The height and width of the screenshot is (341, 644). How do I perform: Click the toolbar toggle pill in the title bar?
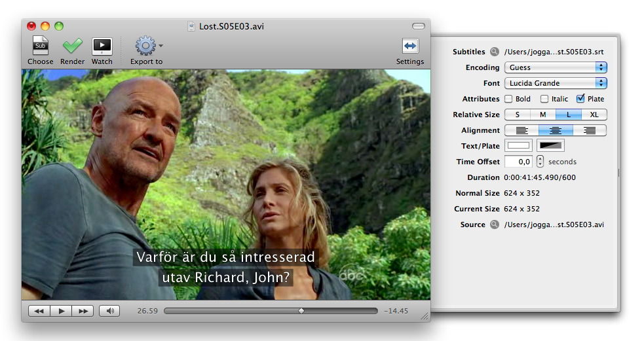(418, 26)
